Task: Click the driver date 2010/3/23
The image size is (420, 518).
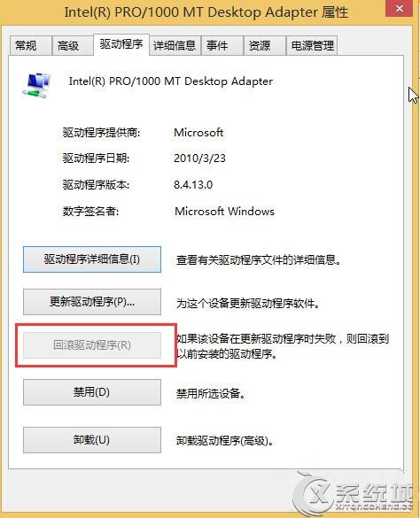Action: point(199,158)
